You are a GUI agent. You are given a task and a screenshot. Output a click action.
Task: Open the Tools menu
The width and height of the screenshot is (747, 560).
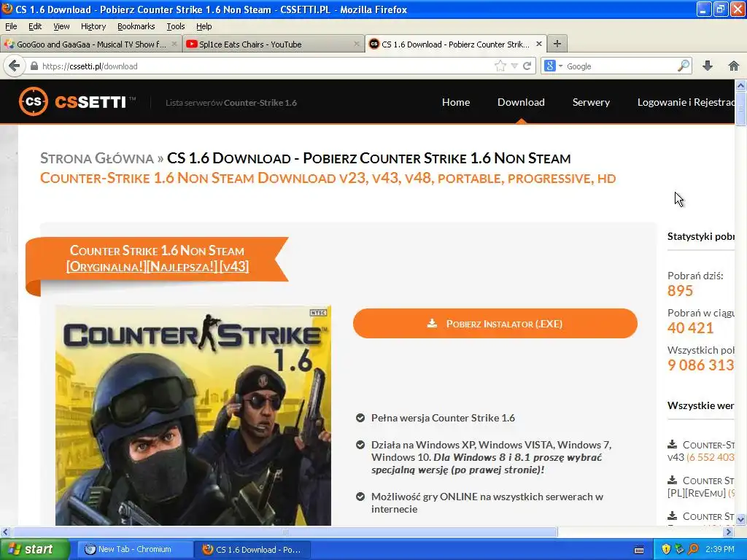(175, 26)
